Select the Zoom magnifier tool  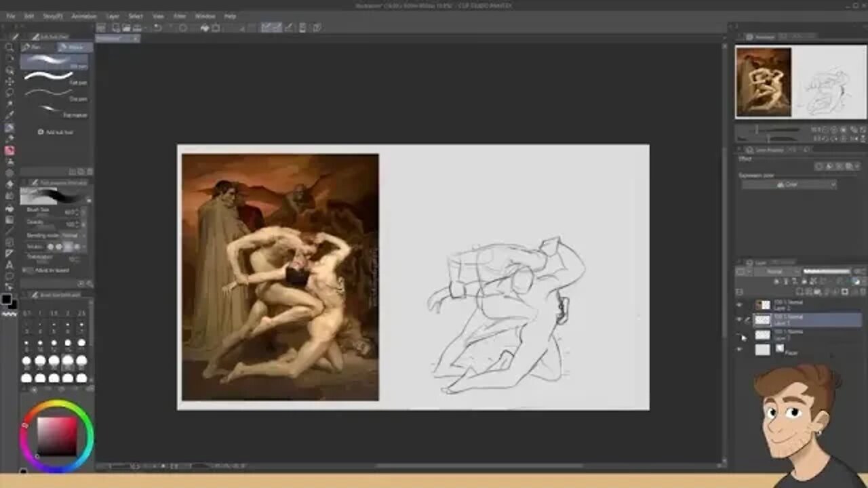[x=9, y=47]
